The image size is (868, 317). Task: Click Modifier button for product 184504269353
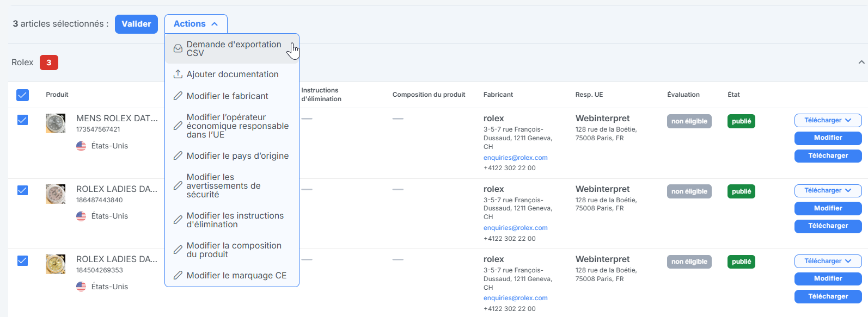point(828,278)
